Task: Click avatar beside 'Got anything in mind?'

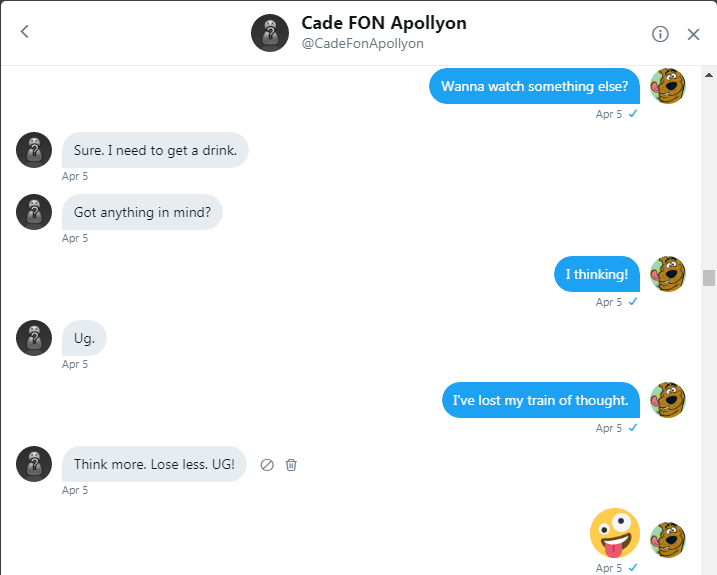Action: tap(34, 212)
